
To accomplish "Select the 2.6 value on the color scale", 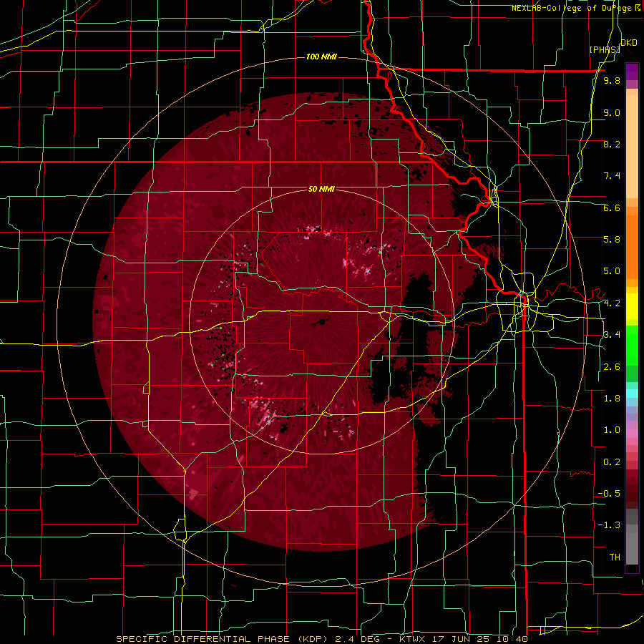I will 612,367.
